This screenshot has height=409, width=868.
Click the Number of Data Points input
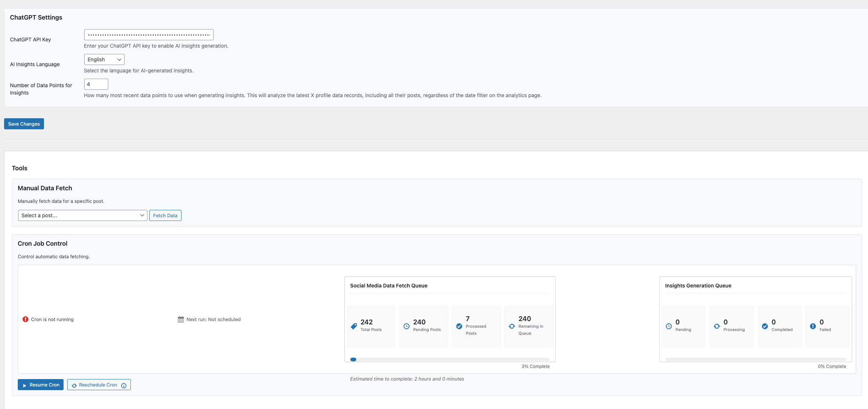pos(96,84)
